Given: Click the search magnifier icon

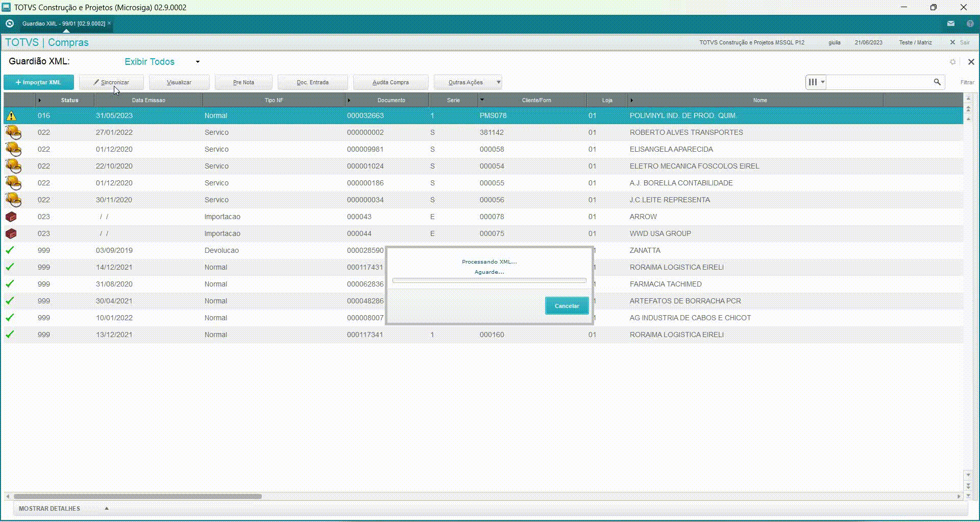Looking at the screenshot, I should coord(937,82).
